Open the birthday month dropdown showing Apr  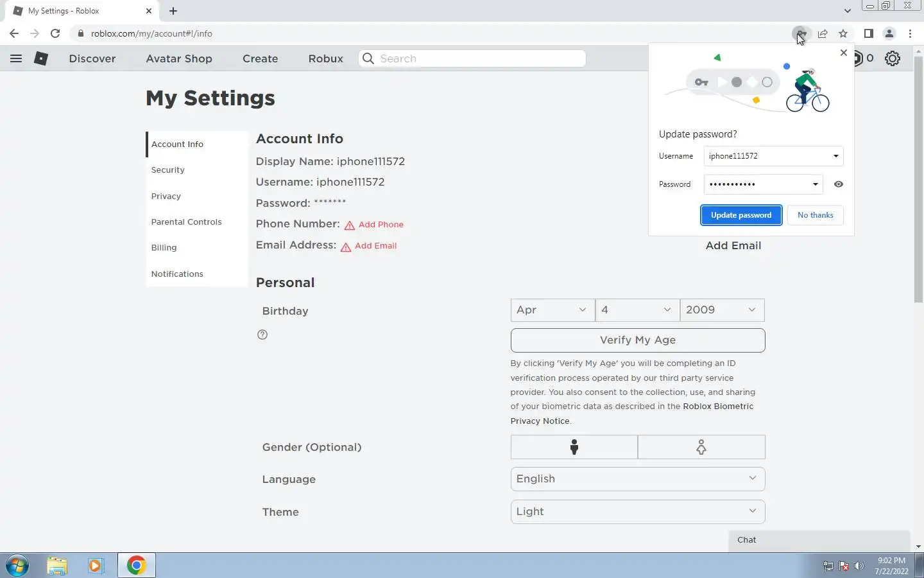[552, 310]
